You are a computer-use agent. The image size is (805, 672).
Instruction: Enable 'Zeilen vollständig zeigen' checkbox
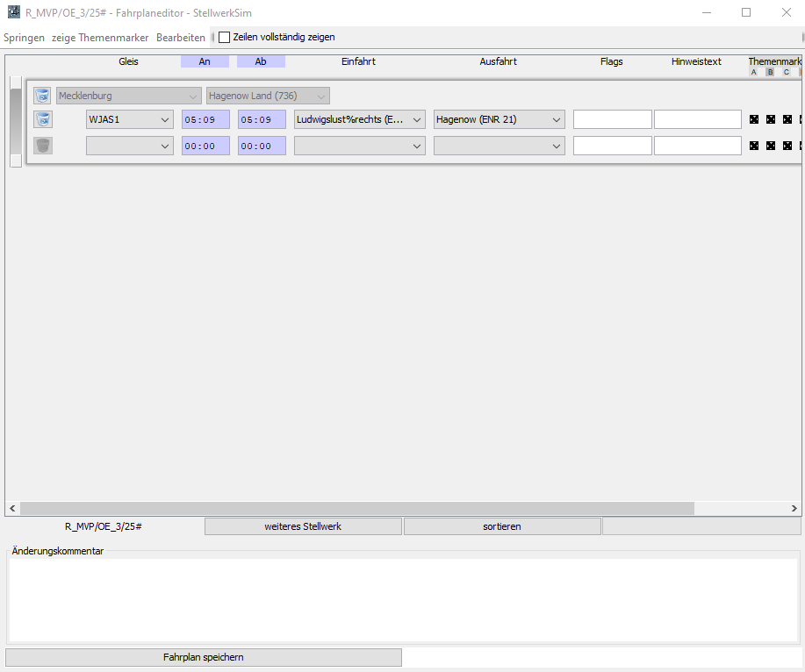(224, 38)
